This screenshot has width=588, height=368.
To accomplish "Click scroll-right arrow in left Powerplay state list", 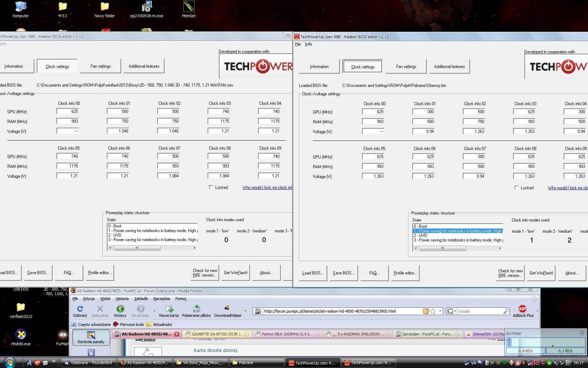I will click(x=195, y=248).
